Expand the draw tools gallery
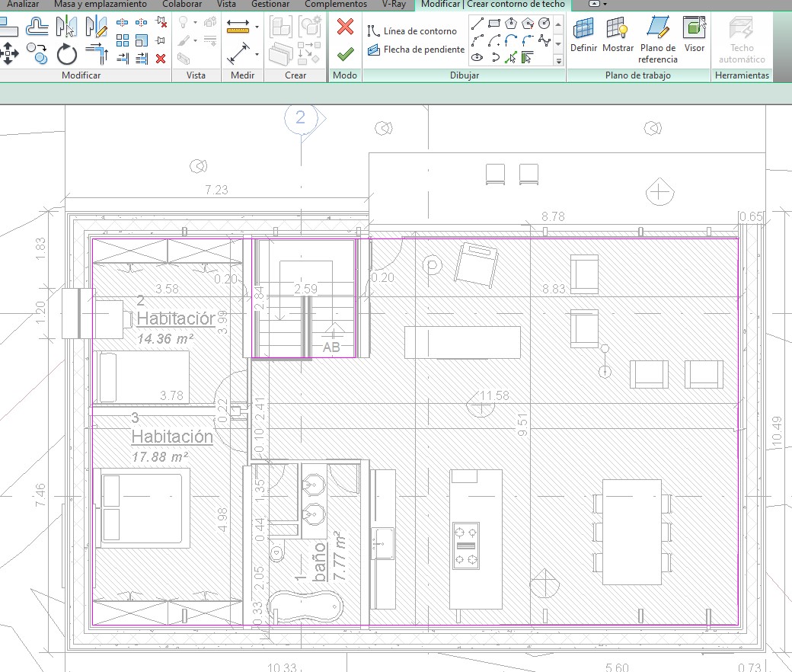Viewport: 792px width, 672px height. [558, 59]
